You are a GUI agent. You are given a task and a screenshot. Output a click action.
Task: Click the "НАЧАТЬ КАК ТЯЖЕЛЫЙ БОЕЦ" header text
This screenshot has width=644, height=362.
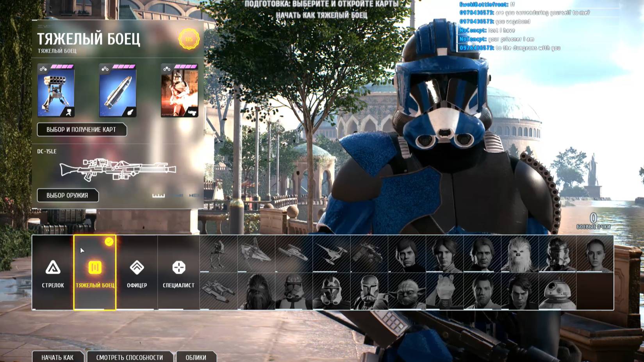point(321,15)
